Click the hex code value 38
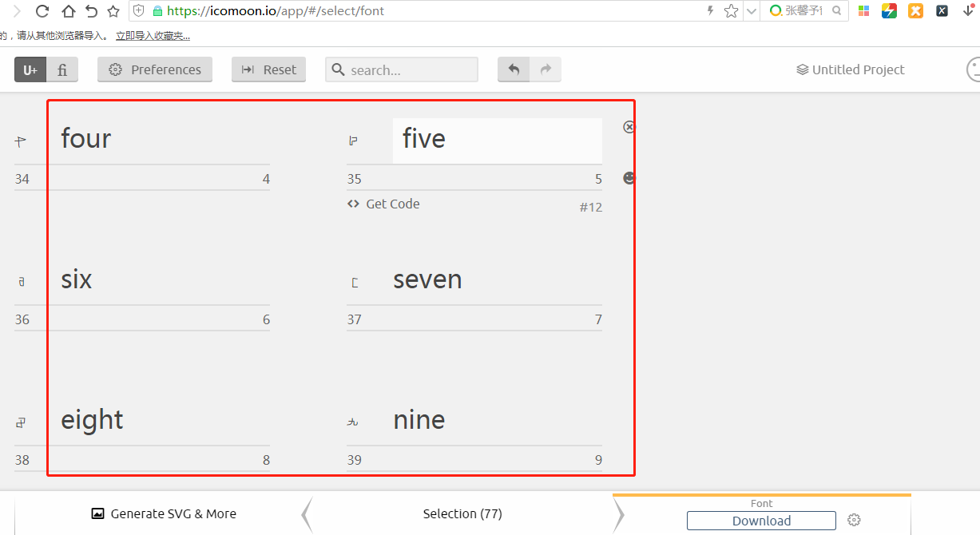 coord(22,460)
